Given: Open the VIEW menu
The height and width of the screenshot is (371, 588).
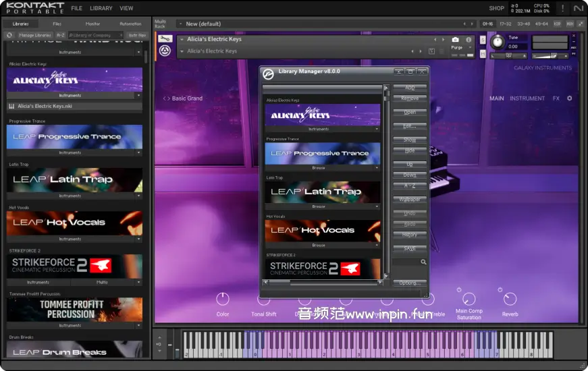Looking at the screenshot, I should coord(126,8).
